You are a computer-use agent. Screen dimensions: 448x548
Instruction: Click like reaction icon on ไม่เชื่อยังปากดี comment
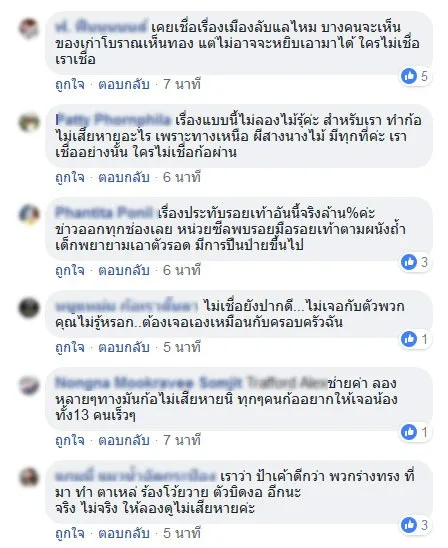coord(409,339)
